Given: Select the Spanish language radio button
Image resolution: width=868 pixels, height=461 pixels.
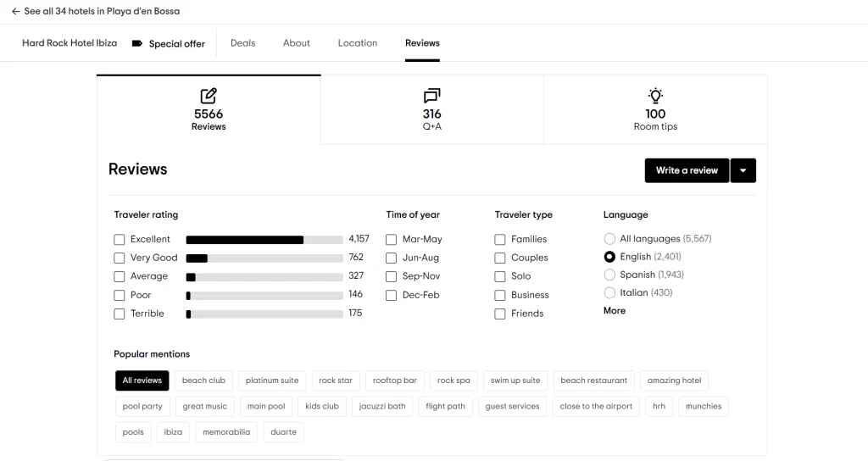Looking at the screenshot, I should pyautogui.click(x=609, y=275).
